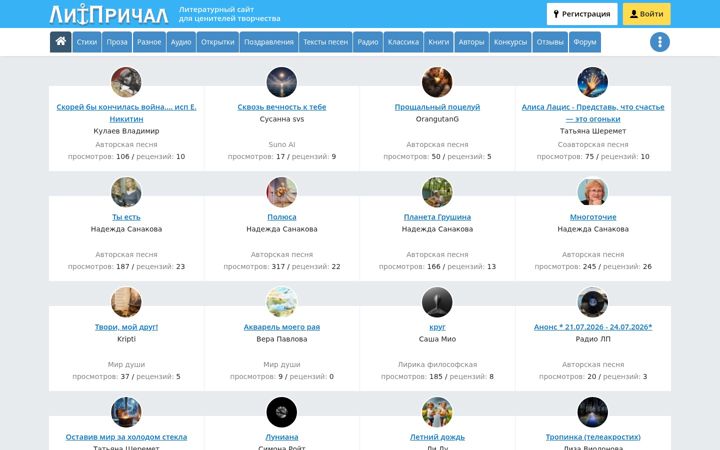
Task: Open avatar above 'Оставив мир за холодом стекла'
Action: tap(126, 412)
